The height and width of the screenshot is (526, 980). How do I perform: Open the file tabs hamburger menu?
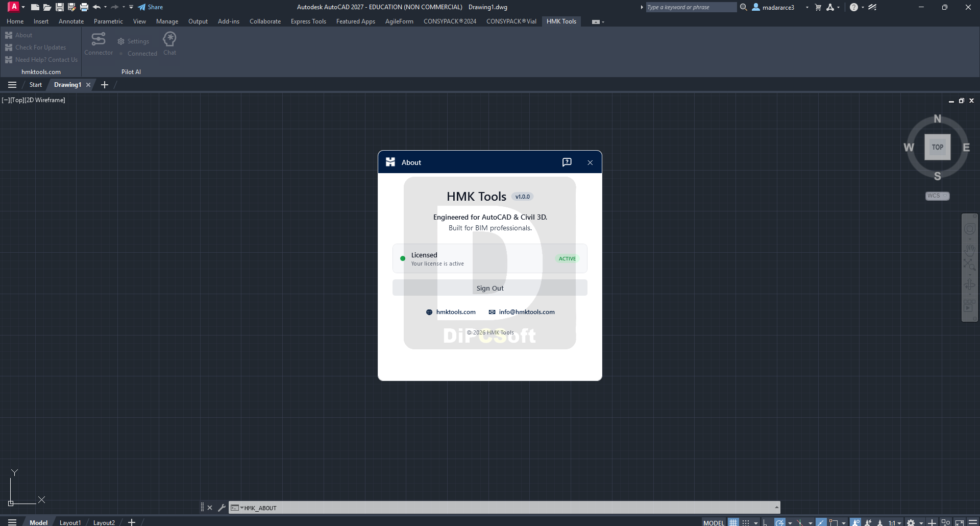tap(12, 85)
